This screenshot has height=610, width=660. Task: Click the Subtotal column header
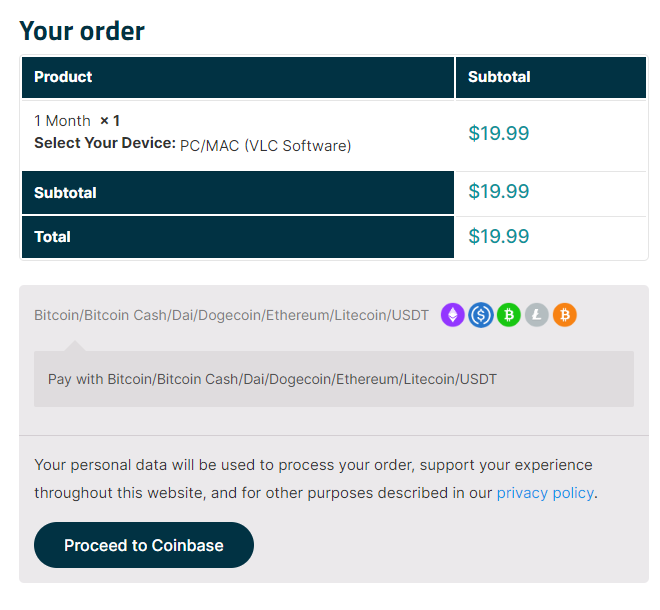coord(499,77)
